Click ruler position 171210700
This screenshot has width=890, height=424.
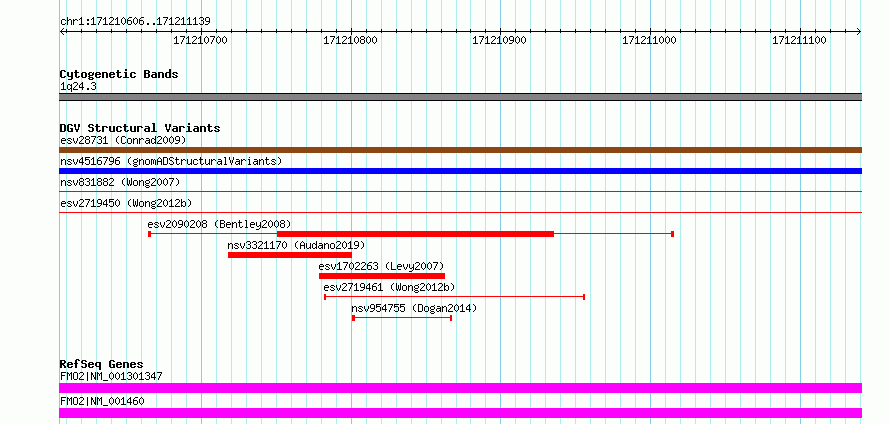click(x=200, y=40)
